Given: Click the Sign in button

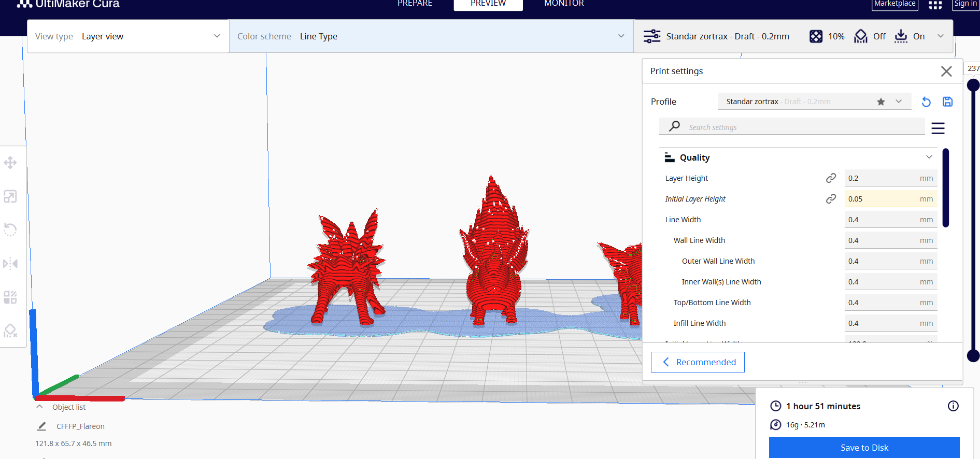Looking at the screenshot, I should pos(965,4).
